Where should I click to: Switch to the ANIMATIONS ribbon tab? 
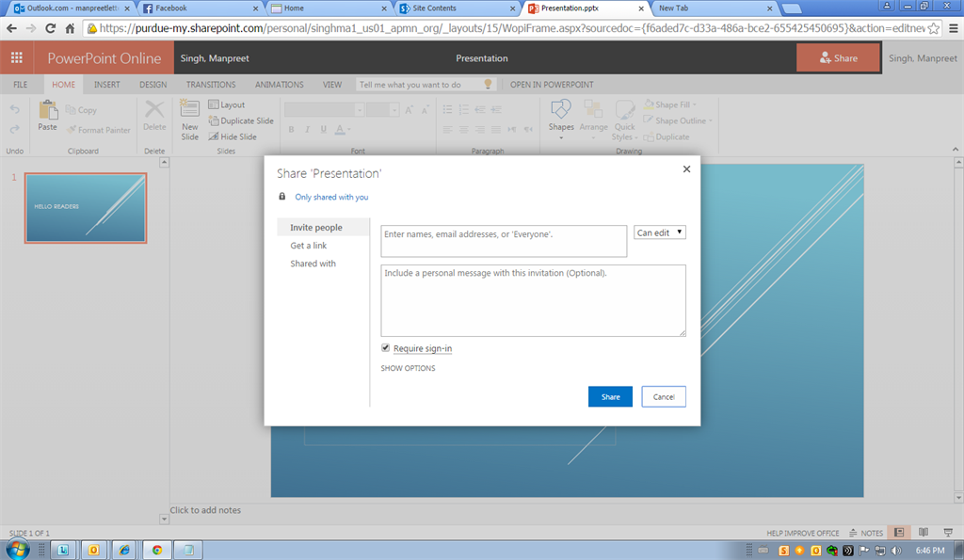279,84
